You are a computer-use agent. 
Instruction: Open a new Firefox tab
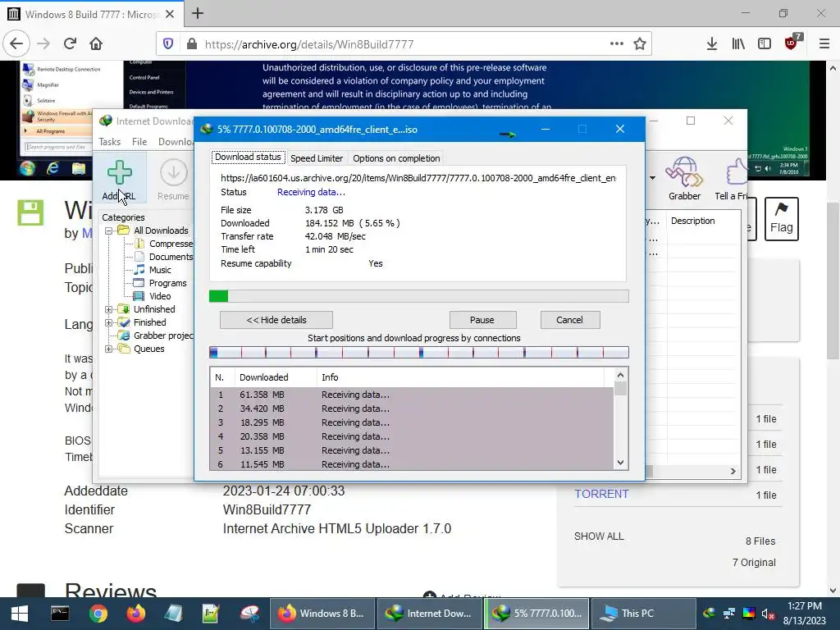click(198, 13)
